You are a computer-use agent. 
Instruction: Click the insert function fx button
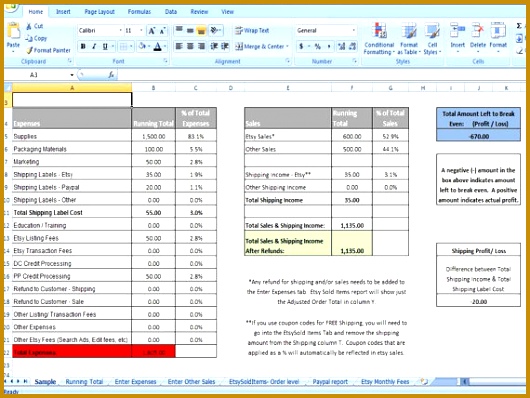coord(111,75)
